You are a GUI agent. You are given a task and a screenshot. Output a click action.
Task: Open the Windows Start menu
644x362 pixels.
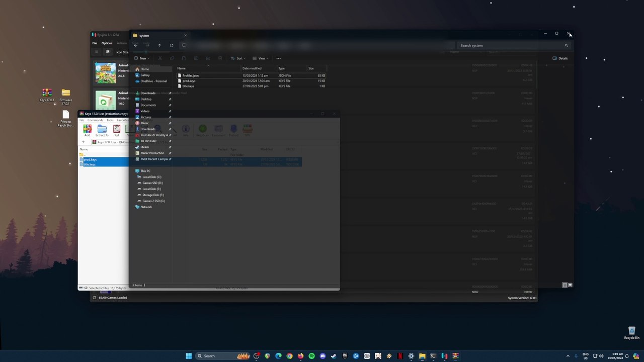click(189, 356)
